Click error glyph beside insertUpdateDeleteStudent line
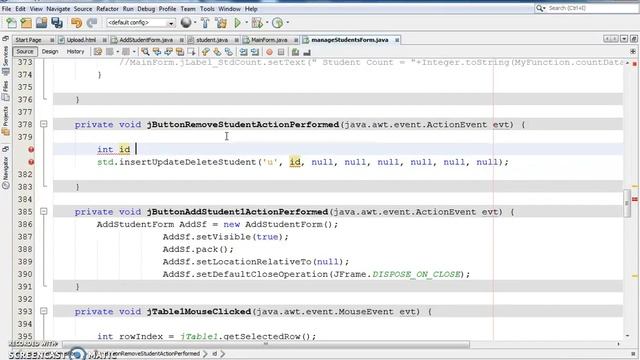The width and height of the screenshot is (640, 360). point(31,162)
